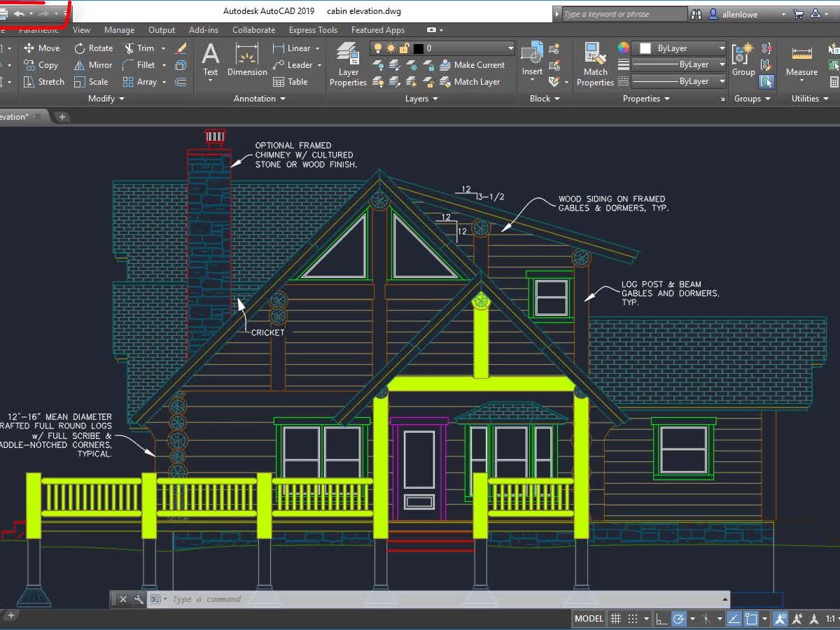
Task: Open the Featured Apps ribbon tab
Action: (378, 30)
